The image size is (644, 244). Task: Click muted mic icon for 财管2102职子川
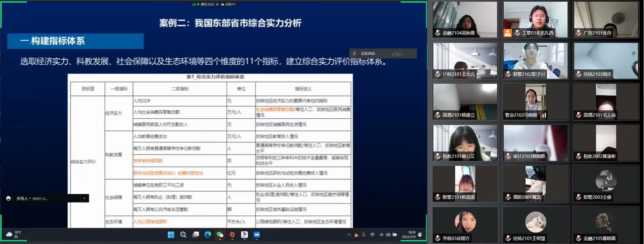click(508, 74)
